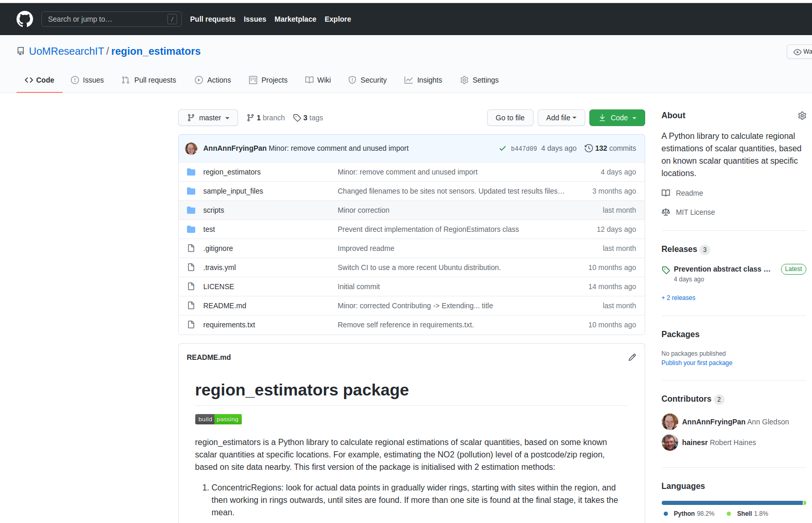Viewport: 812px width, 523px height.
Task: Click Publish your first package link
Action: pos(697,363)
